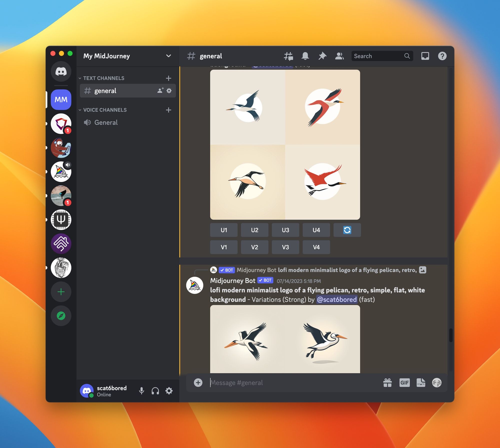
Task: Open inbox icon in header
Action: [425, 56]
